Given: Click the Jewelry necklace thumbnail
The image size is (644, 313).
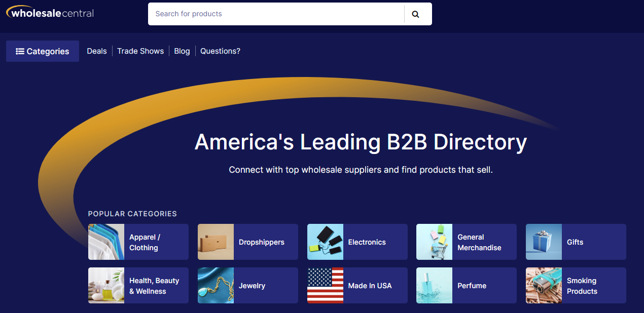Looking at the screenshot, I should (x=216, y=285).
